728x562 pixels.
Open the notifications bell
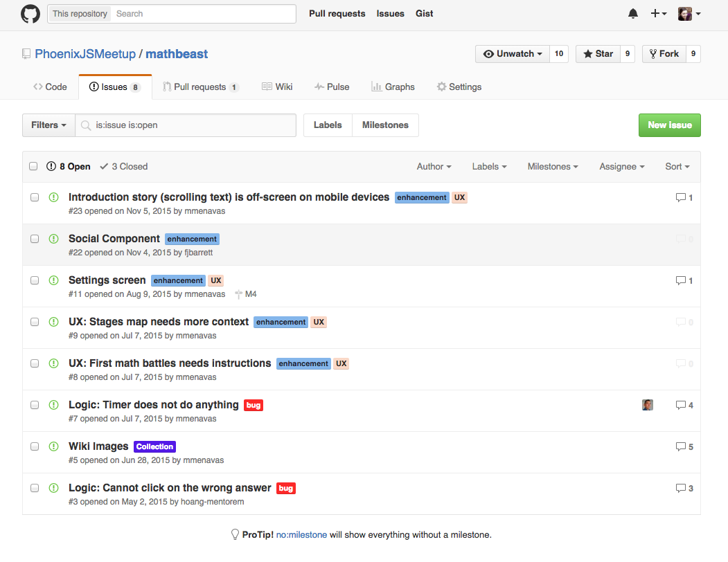pyautogui.click(x=633, y=14)
